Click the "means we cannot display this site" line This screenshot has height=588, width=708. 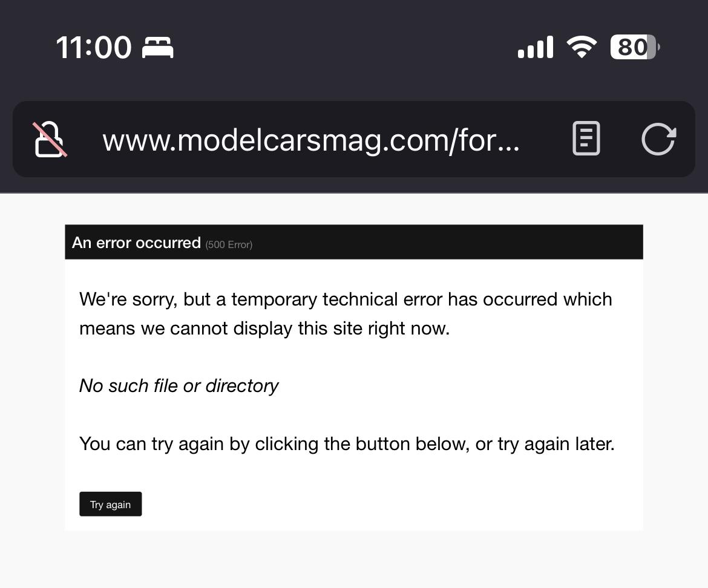(x=264, y=328)
